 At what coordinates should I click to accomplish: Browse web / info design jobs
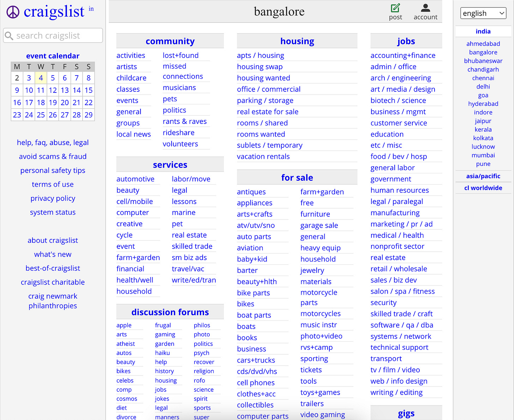(399, 381)
